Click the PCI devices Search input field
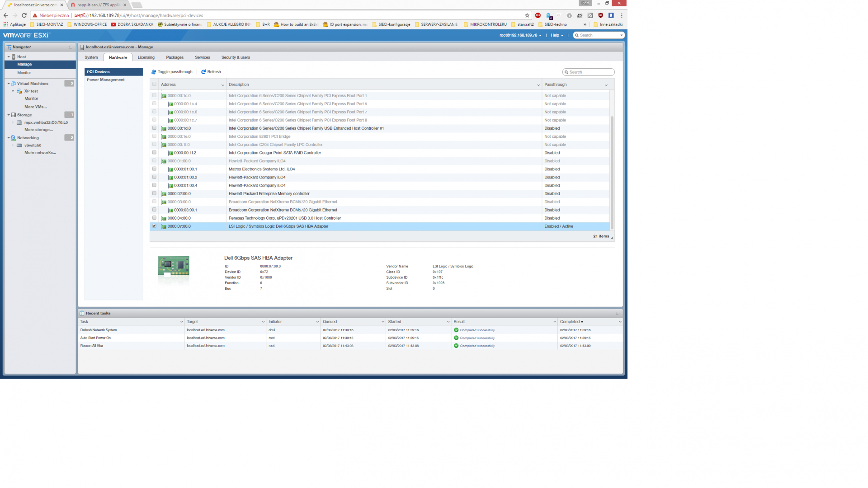Image resolution: width=868 pixels, height=488 pixels. click(589, 72)
